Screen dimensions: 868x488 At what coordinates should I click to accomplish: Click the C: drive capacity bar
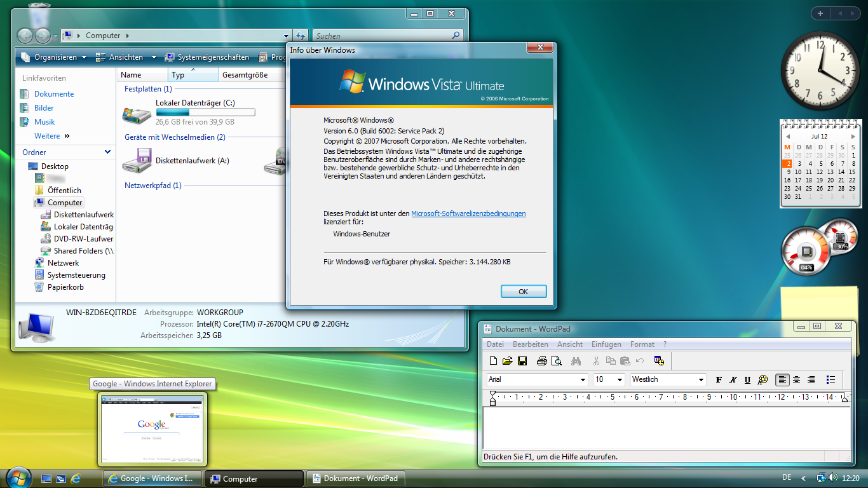point(205,112)
